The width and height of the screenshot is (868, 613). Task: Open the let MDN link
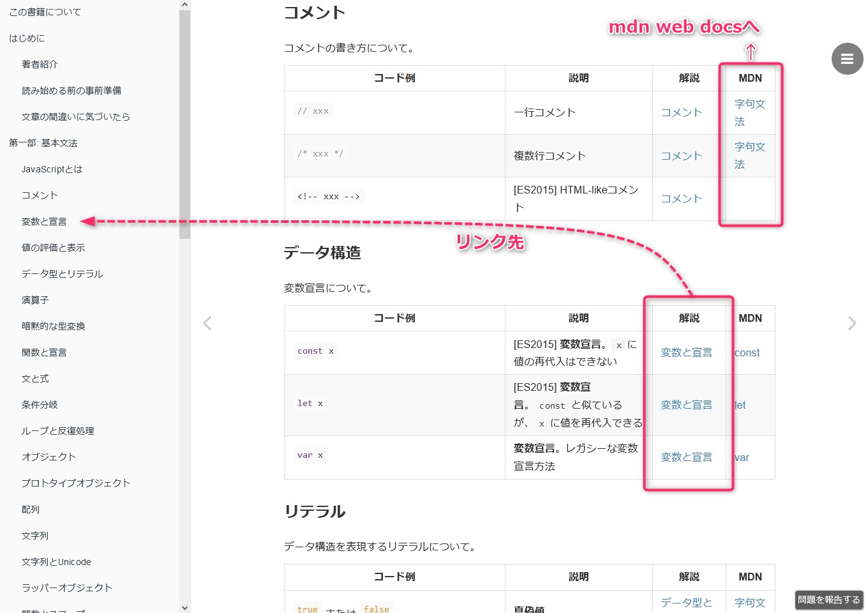pos(740,405)
